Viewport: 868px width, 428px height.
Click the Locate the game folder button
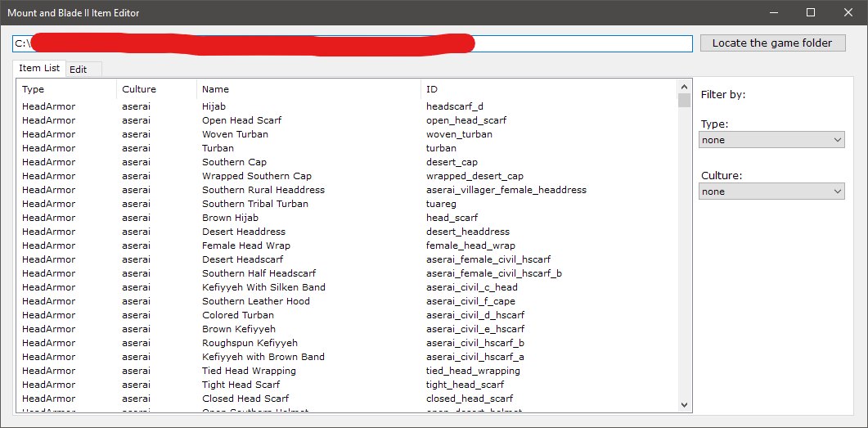coord(772,43)
